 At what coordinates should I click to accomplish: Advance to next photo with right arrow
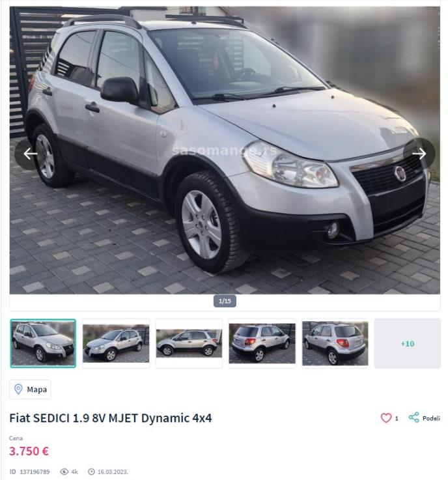pos(419,154)
